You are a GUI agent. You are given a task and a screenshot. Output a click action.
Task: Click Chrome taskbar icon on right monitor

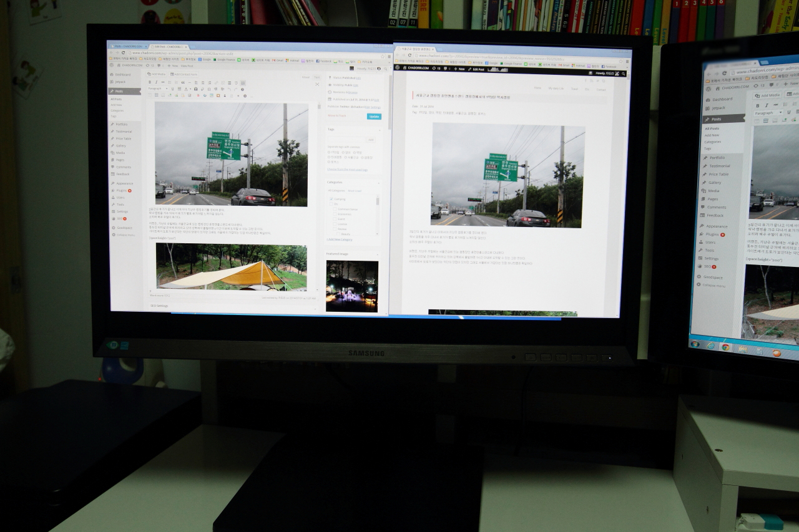coord(726,347)
